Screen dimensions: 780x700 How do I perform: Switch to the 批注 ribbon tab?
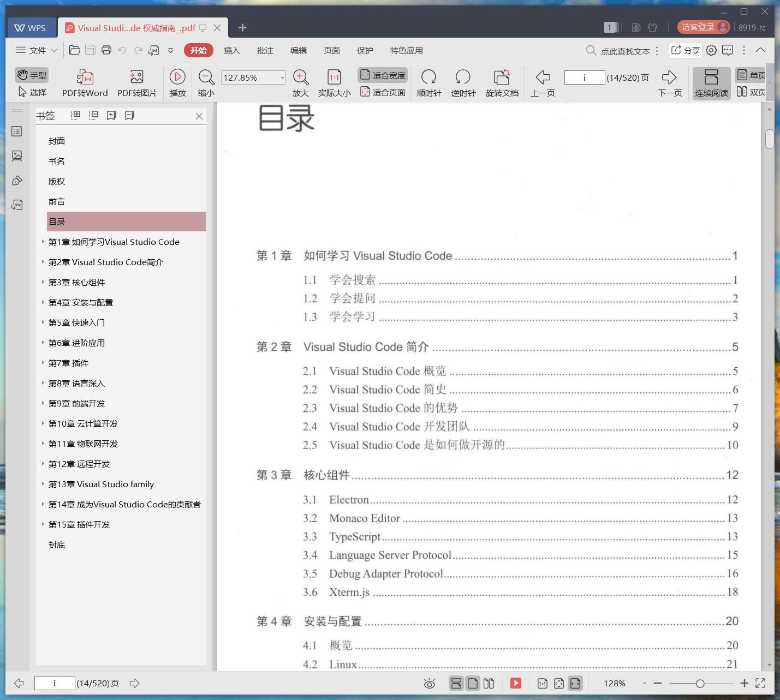(x=265, y=50)
